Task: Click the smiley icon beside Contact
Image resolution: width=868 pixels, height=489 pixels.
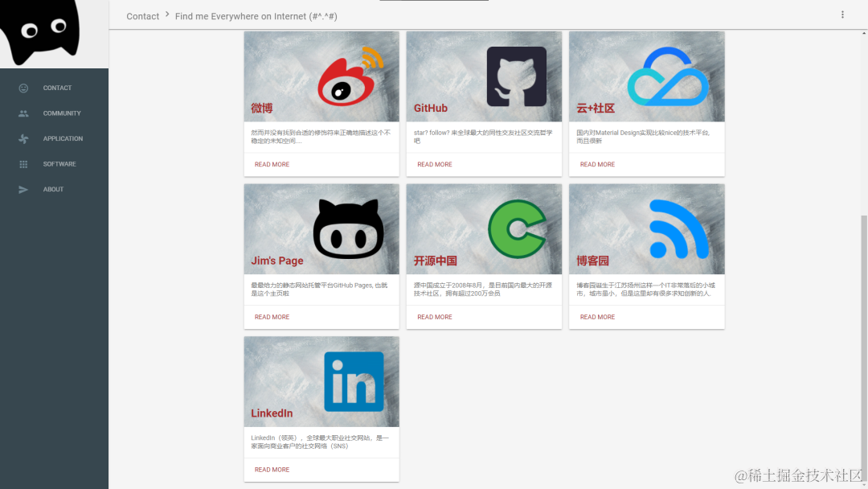Action: 23,88
